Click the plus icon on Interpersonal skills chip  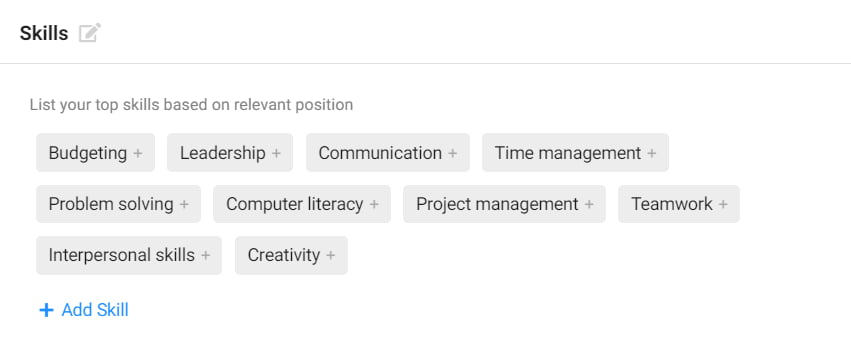click(205, 255)
